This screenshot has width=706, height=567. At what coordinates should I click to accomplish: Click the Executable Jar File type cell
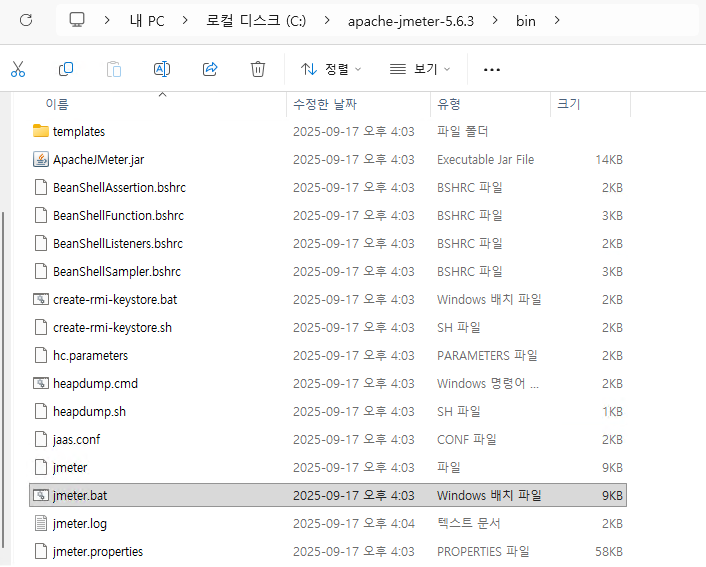(x=485, y=159)
